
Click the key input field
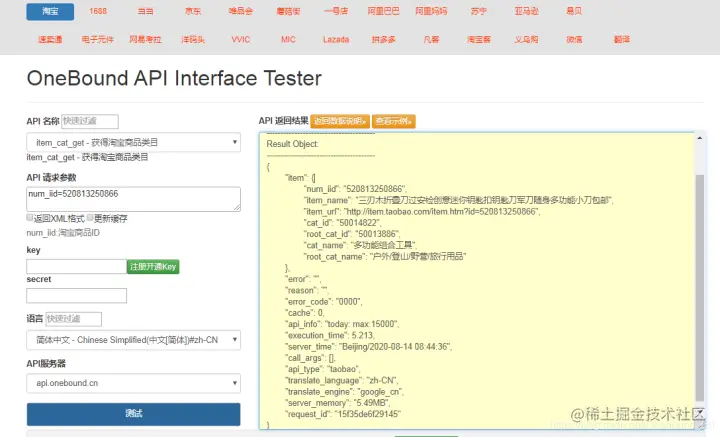(76, 266)
